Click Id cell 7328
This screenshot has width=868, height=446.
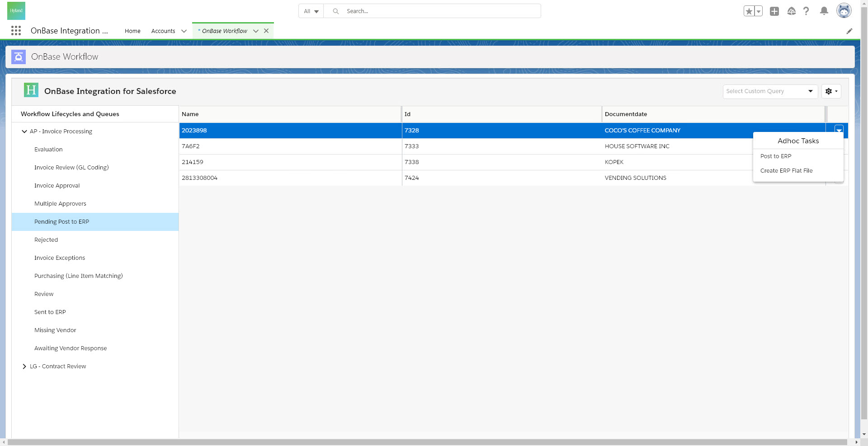click(x=502, y=131)
